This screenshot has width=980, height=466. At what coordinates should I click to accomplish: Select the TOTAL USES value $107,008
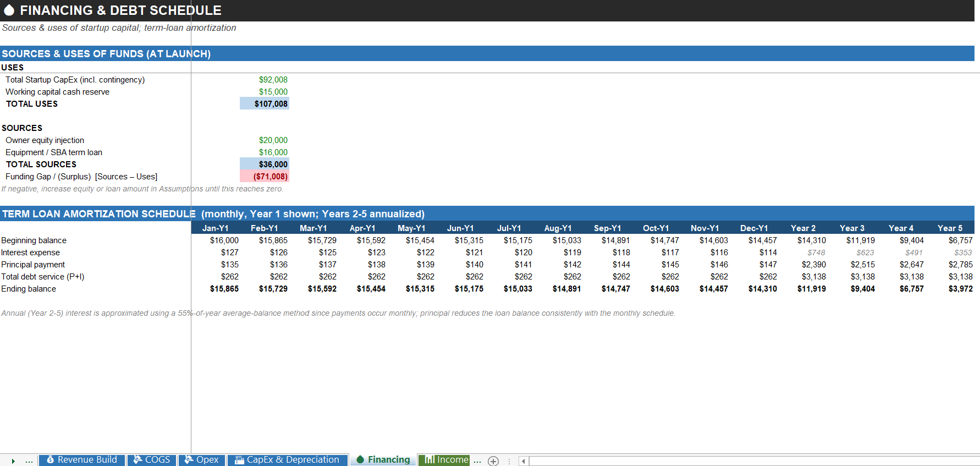[x=265, y=104]
